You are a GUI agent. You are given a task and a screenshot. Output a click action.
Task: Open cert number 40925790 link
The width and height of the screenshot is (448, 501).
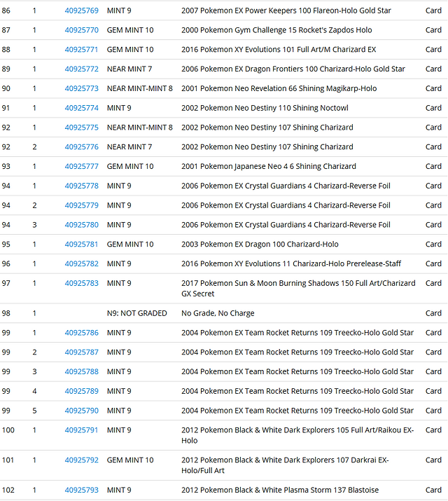tap(81, 411)
